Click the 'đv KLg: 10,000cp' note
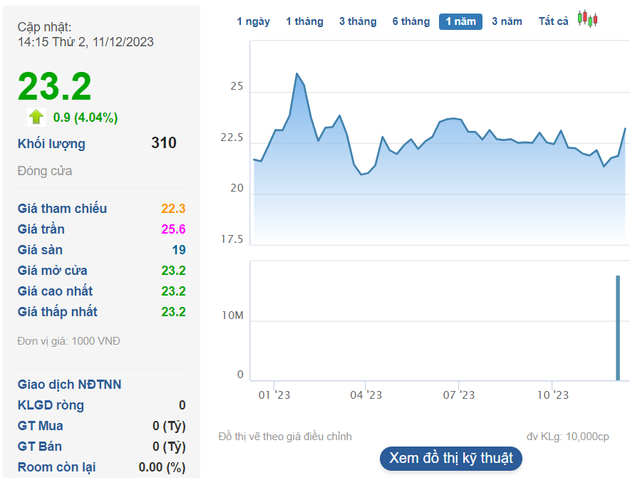The height and width of the screenshot is (485, 640). pos(567,436)
